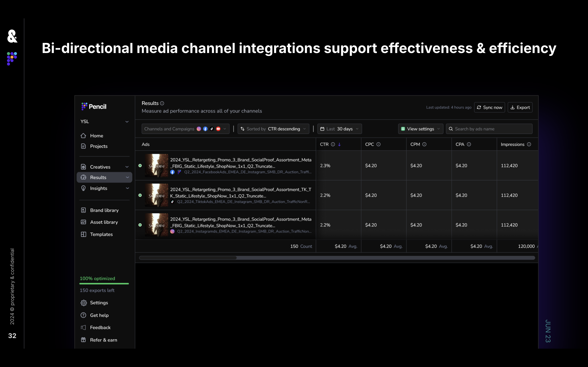This screenshot has height=367, width=588.
Task: Click the Sync now button
Action: (489, 107)
